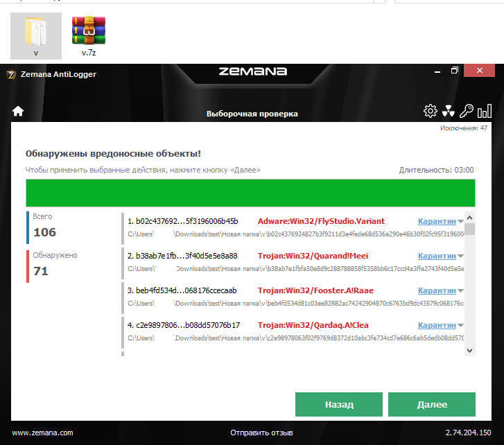504x445 pixels.
Task: Click version number 2.74.204.150
Action: 468,433
